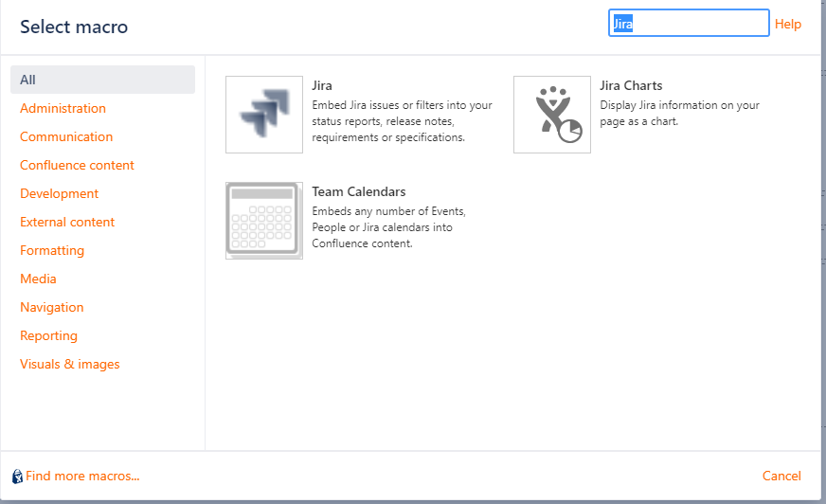
Task: Click the Jira macro title
Action: pyautogui.click(x=322, y=85)
